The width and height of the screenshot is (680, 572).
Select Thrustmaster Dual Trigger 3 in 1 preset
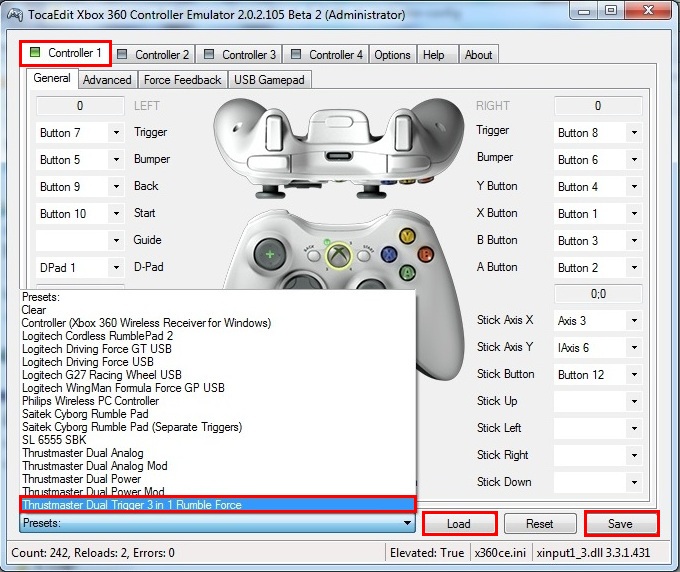[132, 505]
